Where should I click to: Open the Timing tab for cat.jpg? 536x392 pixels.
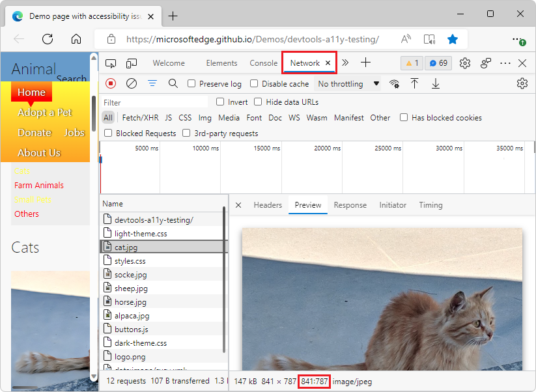430,204
